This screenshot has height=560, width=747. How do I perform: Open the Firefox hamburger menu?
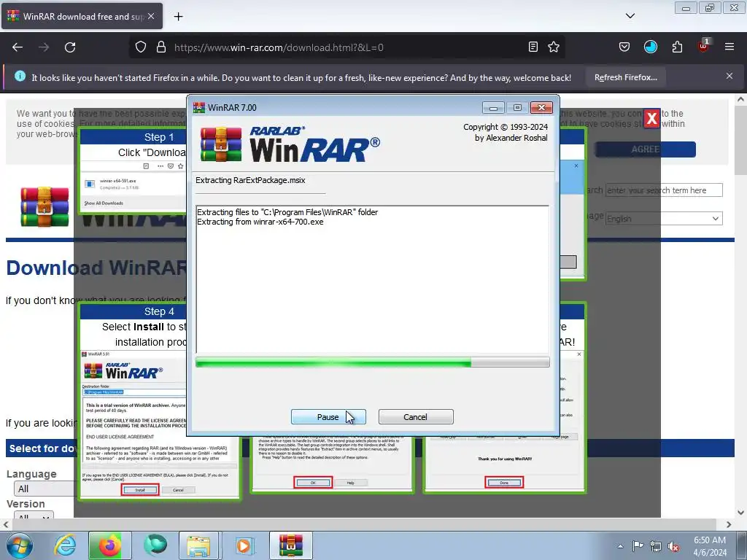tap(729, 47)
